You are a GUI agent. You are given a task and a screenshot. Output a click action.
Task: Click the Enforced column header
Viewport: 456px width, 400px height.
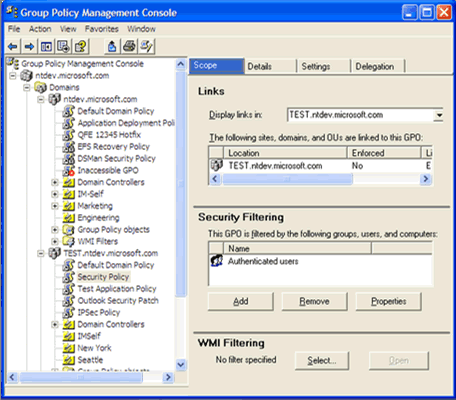tap(384, 153)
